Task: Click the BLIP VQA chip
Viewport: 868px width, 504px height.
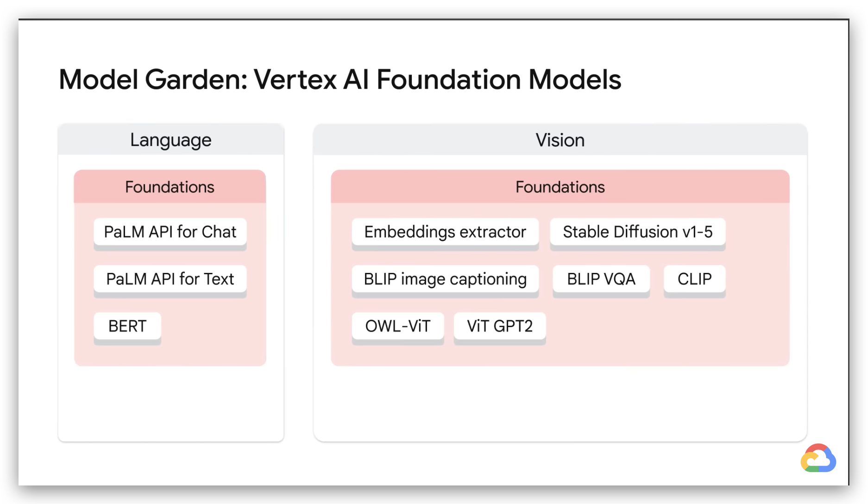Action: [x=601, y=279]
